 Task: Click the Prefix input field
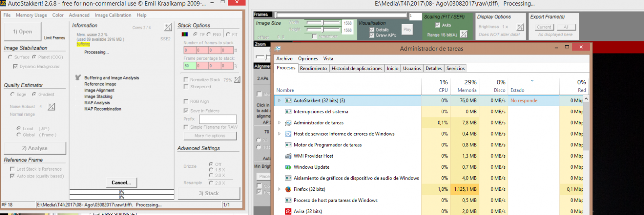tap(218, 119)
